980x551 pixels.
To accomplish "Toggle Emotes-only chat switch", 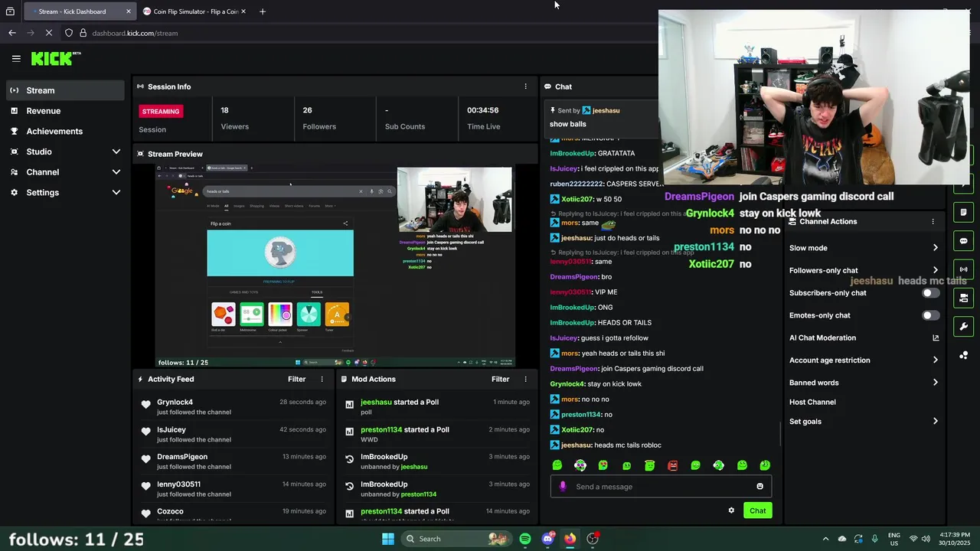I will (x=930, y=315).
